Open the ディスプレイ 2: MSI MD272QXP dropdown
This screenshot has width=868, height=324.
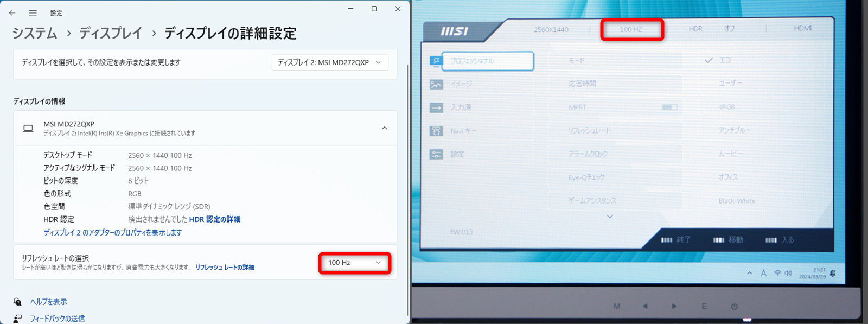coord(330,62)
